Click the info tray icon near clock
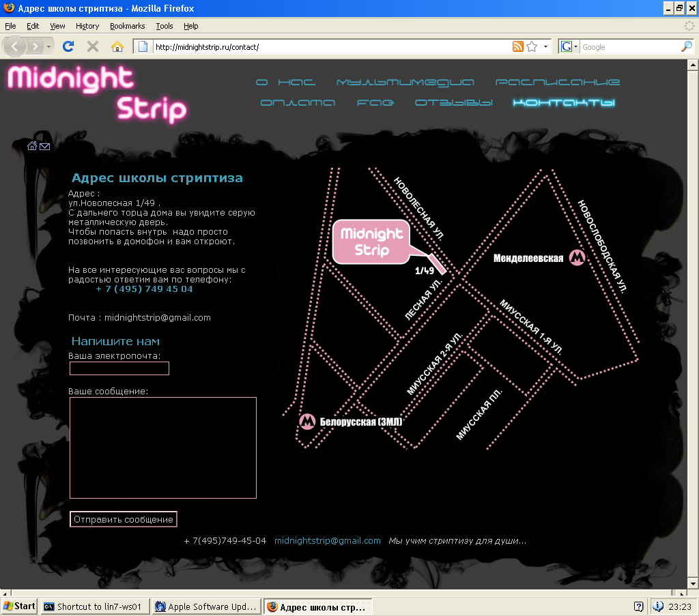Image resolution: width=699 pixels, height=616 pixels. tap(658, 606)
